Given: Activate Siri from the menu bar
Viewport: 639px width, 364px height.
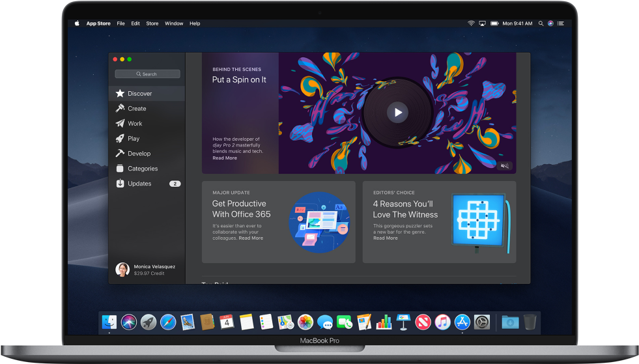Looking at the screenshot, I should point(550,23).
